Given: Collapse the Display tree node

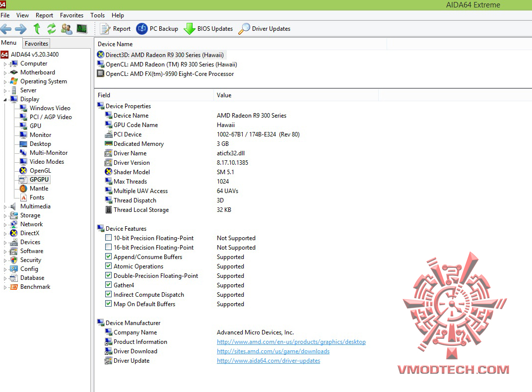Looking at the screenshot, I should [x=5, y=99].
